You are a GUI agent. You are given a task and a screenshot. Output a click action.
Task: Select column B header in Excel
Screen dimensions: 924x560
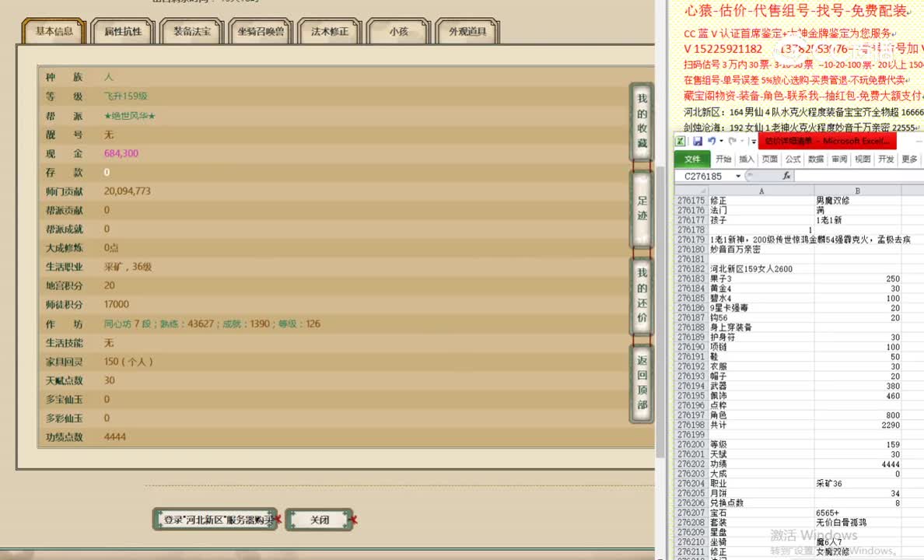(x=857, y=191)
